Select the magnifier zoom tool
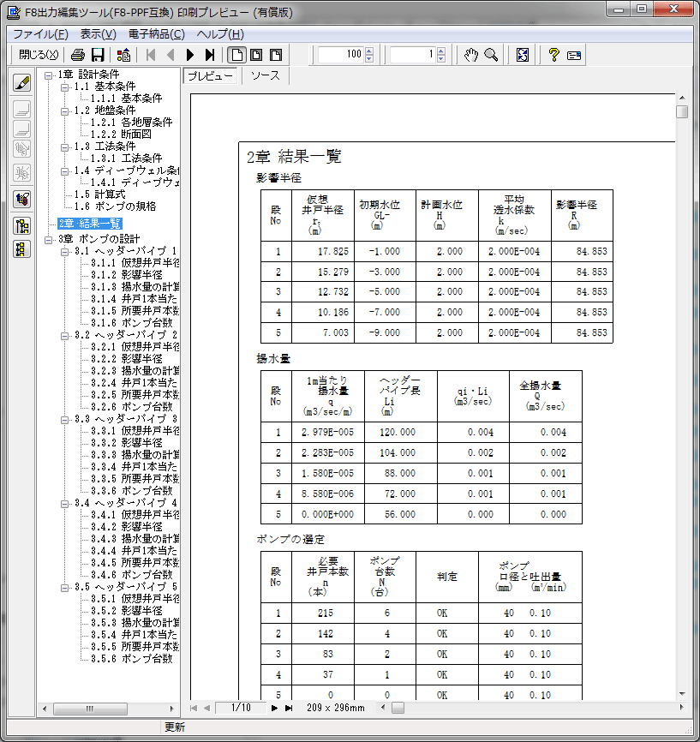Viewport: 700px width, 742px height. (x=491, y=55)
